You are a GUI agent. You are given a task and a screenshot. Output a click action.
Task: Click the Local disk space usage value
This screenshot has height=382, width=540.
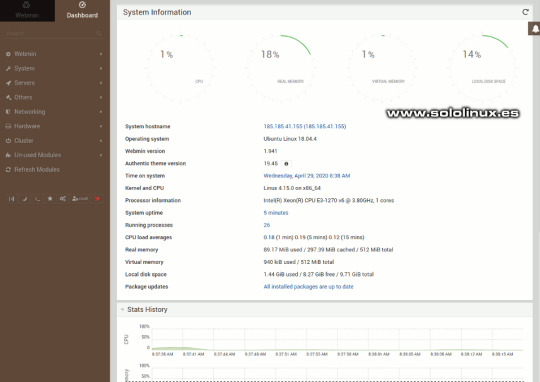[x=319, y=275]
